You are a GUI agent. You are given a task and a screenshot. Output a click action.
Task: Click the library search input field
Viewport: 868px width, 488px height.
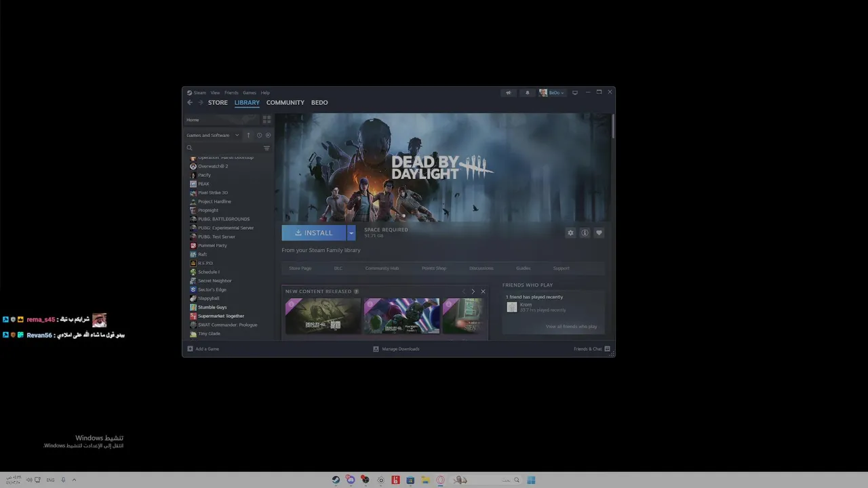coord(227,148)
